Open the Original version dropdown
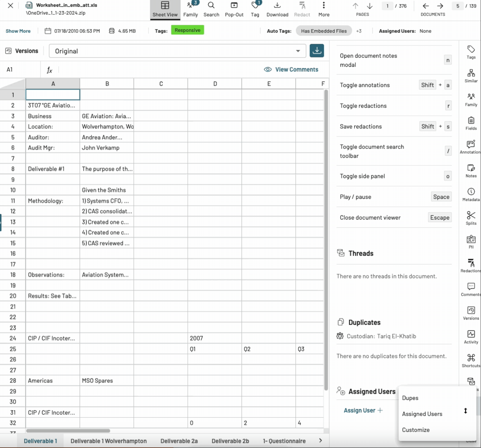Screen dimensions: 481x448 click(177, 51)
